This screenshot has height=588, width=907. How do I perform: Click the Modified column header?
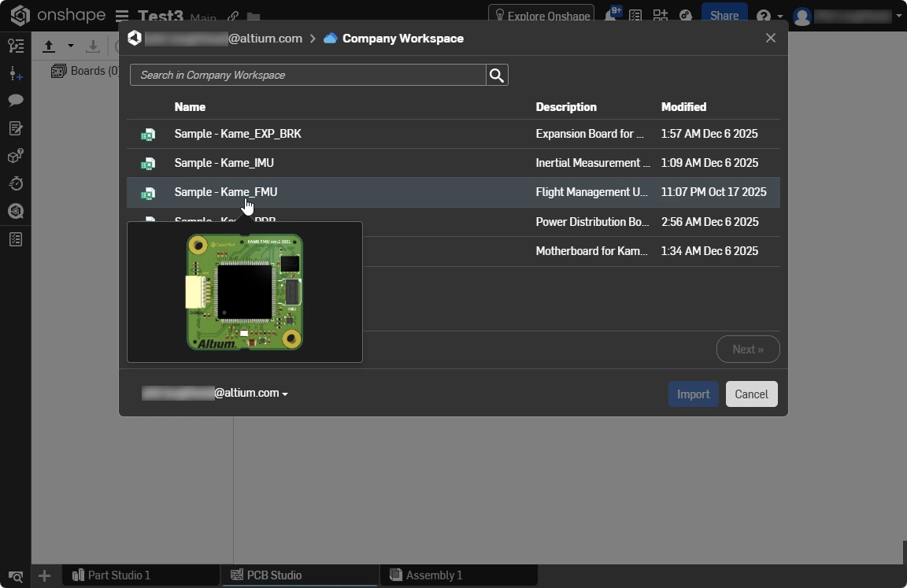tap(683, 107)
